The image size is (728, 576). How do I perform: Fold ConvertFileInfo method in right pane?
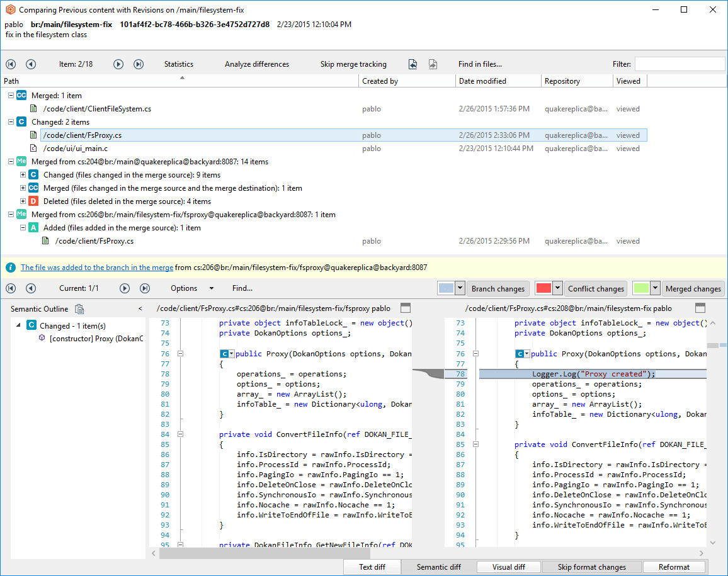coord(476,444)
